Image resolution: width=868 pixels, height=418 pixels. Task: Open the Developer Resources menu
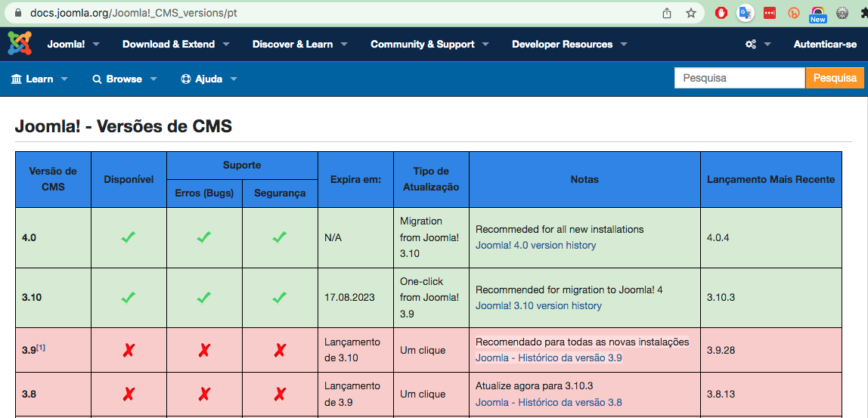click(562, 45)
